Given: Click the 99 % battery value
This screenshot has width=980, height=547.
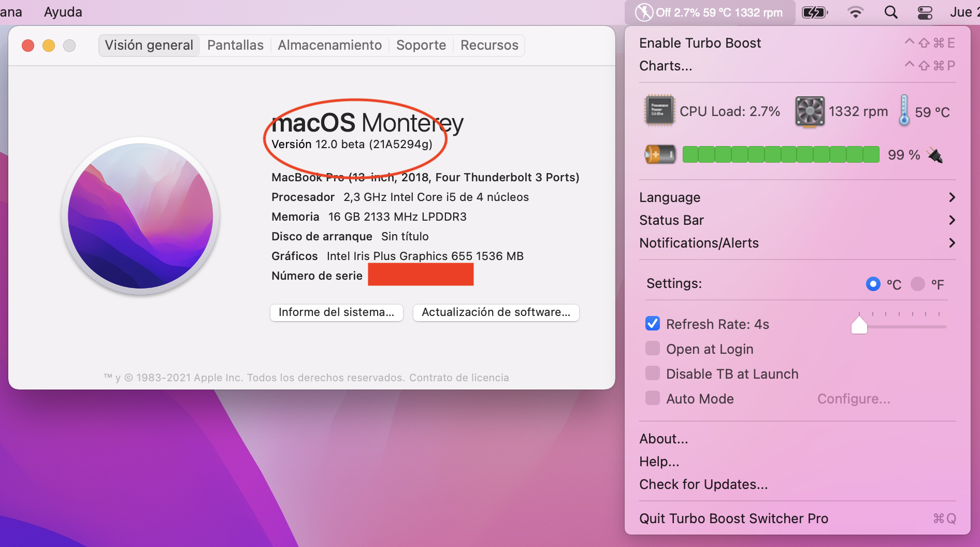Looking at the screenshot, I should coord(904,155).
